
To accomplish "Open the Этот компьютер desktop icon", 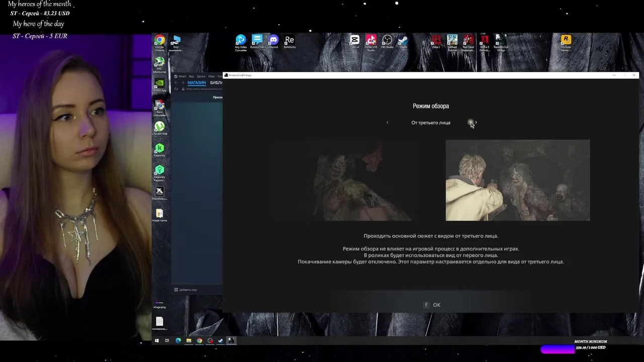I will click(176, 43).
